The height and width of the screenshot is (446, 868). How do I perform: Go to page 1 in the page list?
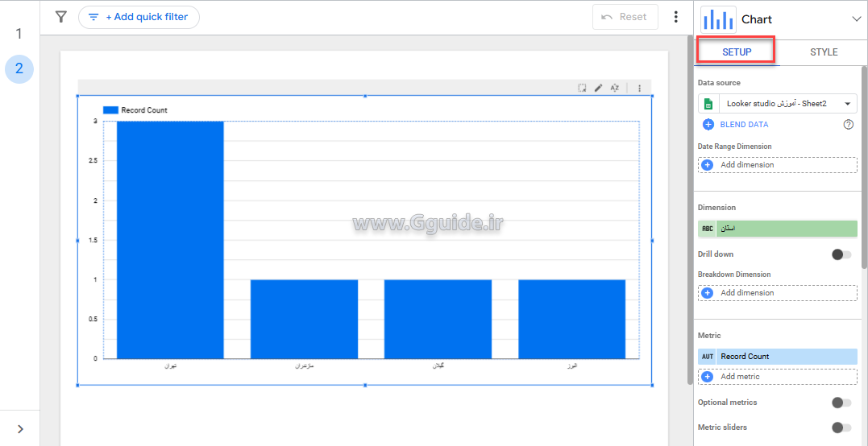click(19, 34)
